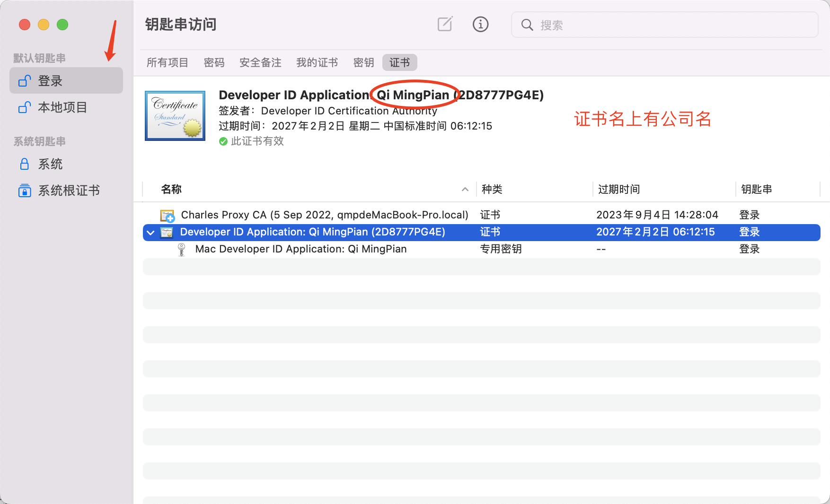Click the large certificate thumbnail image
The height and width of the screenshot is (504, 830).
pyautogui.click(x=175, y=116)
